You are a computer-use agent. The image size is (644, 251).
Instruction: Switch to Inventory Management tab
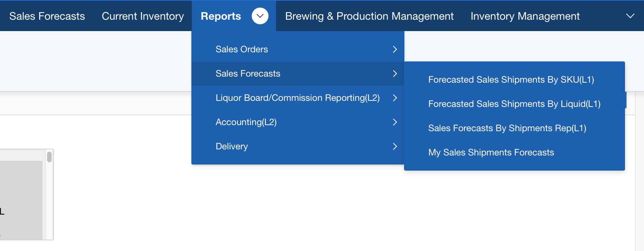point(525,16)
